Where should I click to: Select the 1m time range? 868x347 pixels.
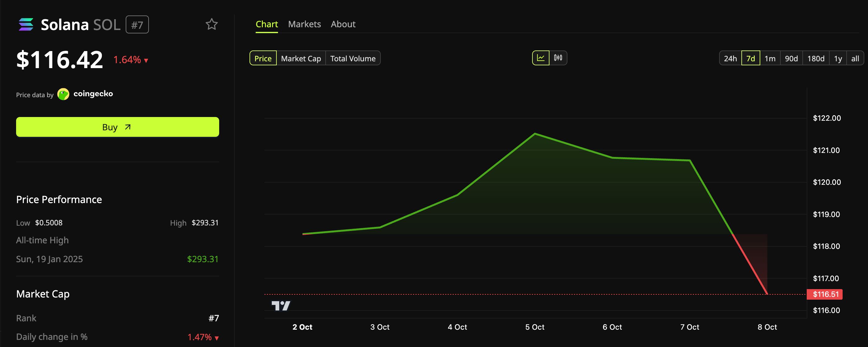click(770, 58)
